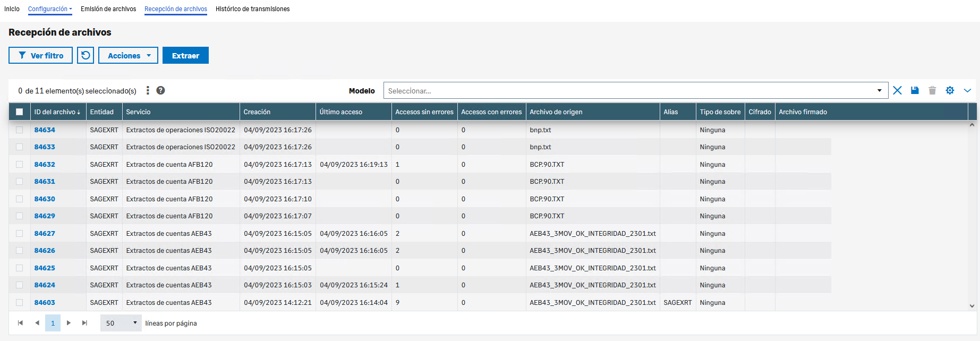Screen dimensions: 980x341
Task: Click the refresh list icon button
Action: [86, 55]
